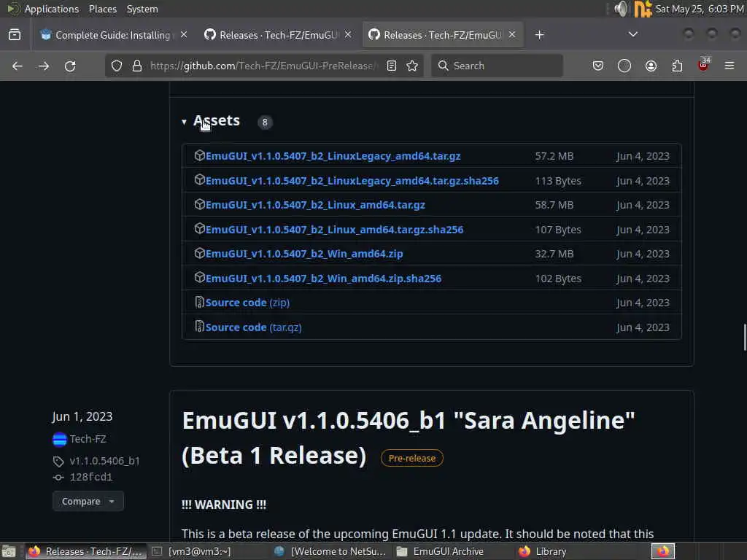Viewport: 747px width, 560px height.
Task: Download EmuGUI_v1.1.0.5407_b2_Win_amd64.zip
Action: (304, 254)
